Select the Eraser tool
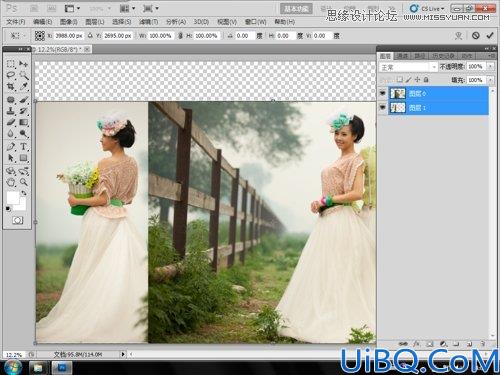The image size is (500, 375). point(11,122)
